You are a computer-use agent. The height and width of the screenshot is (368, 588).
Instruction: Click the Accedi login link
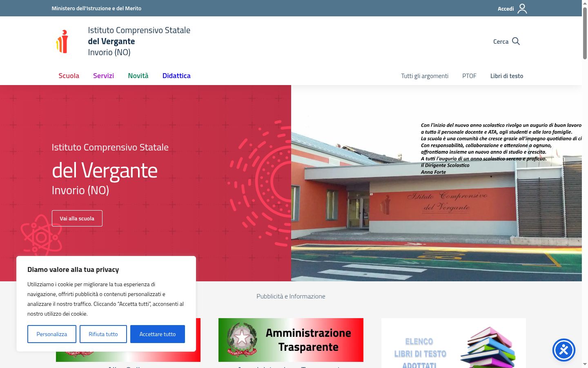point(506,9)
